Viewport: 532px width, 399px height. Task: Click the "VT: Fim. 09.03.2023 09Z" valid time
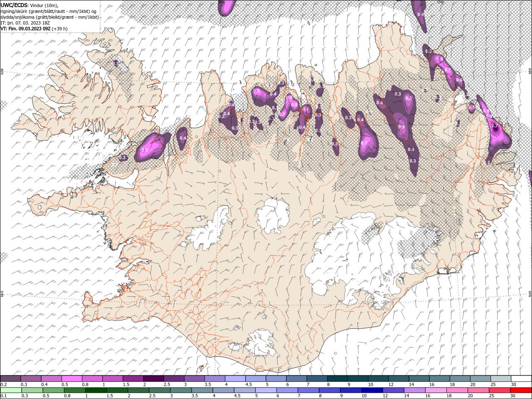pyautogui.click(x=26, y=29)
